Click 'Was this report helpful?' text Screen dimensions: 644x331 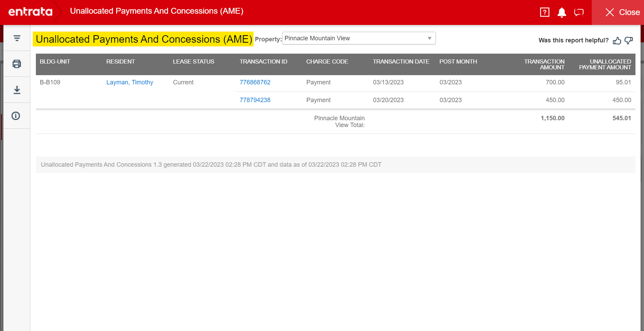pos(574,40)
